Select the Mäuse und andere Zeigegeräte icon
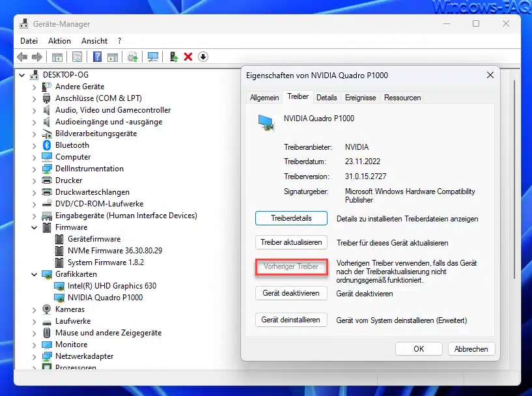The height and width of the screenshot is (396, 532). pyautogui.click(x=47, y=333)
